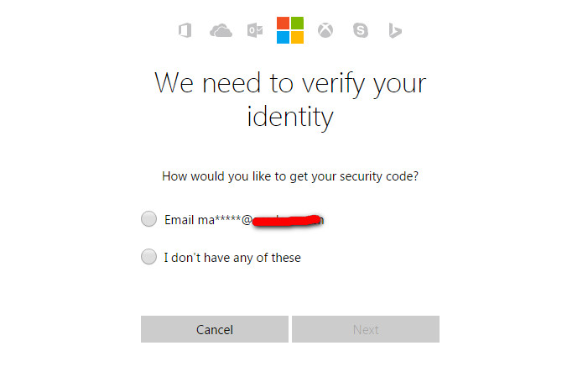588x377 pixels.
Task: Choose the "I don't have any of these" radio button
Action: (148, 257)
